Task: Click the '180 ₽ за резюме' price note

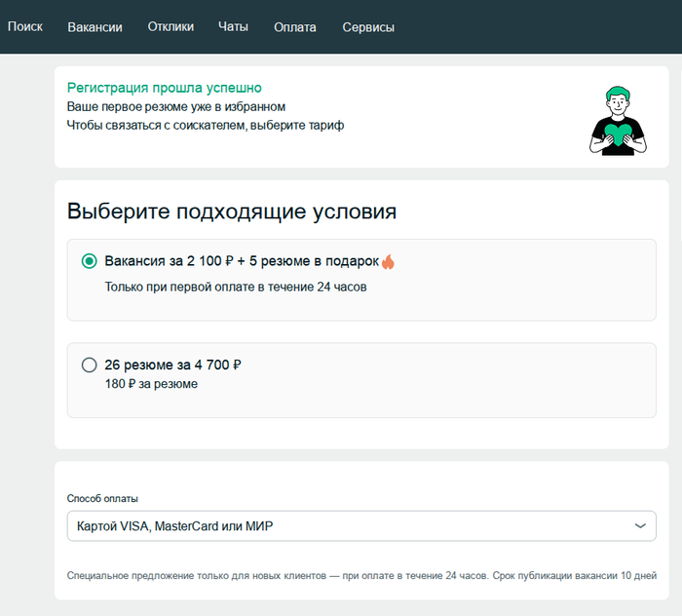Action: click(151, 384)
